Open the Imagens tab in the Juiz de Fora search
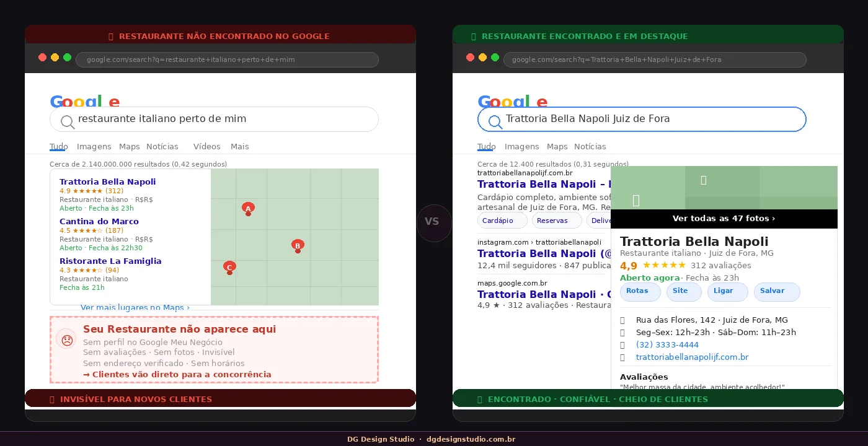This screenshot has width=868, height=446. coord(522,147)
